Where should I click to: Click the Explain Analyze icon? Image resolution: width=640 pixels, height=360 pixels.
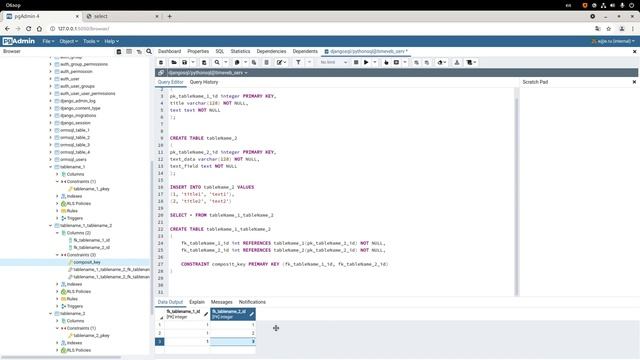(x=396, y=62)
